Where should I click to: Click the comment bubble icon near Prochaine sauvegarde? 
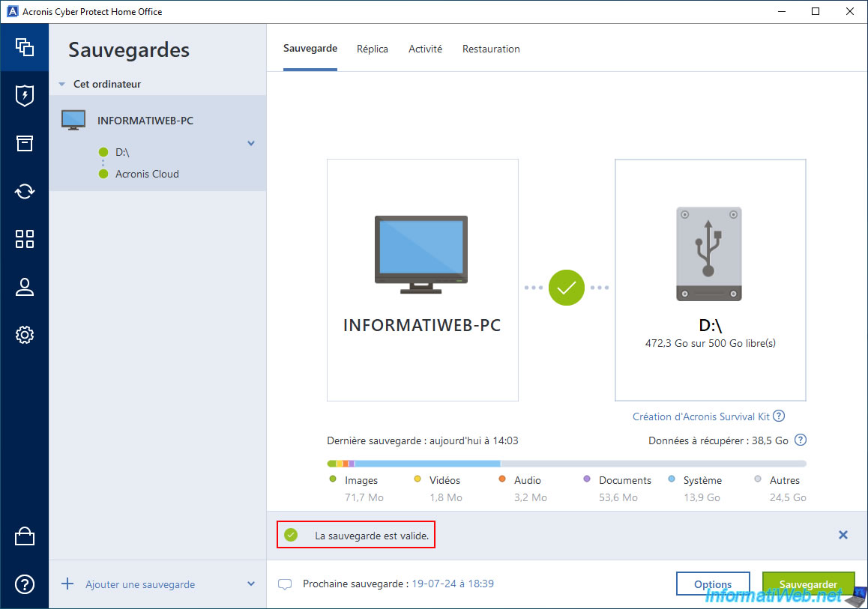(285, 584)
